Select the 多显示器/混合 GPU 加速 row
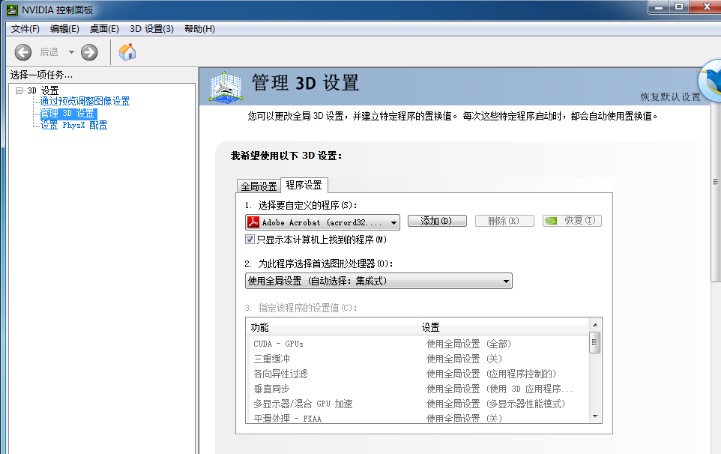 418,404
